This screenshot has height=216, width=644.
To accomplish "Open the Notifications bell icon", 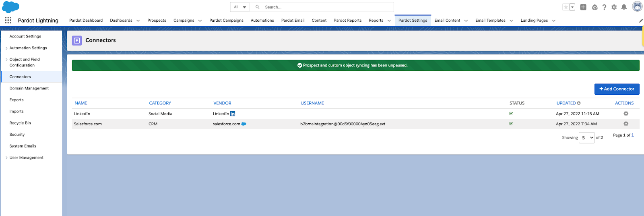I will [624, 7].
